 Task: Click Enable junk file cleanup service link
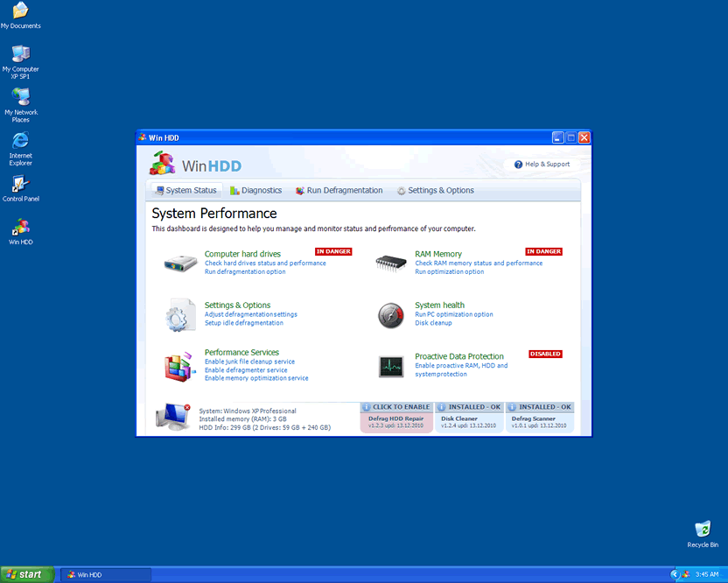coord(249,361)
